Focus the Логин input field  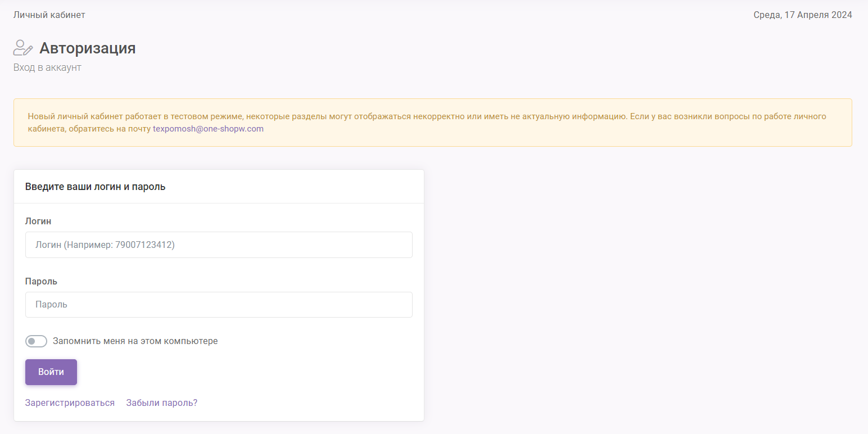click(x=219, y=245)
